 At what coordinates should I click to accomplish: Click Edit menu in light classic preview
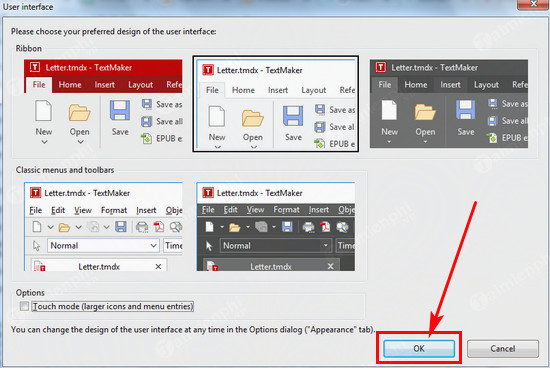pyautogui.click(x=58, y=210)
